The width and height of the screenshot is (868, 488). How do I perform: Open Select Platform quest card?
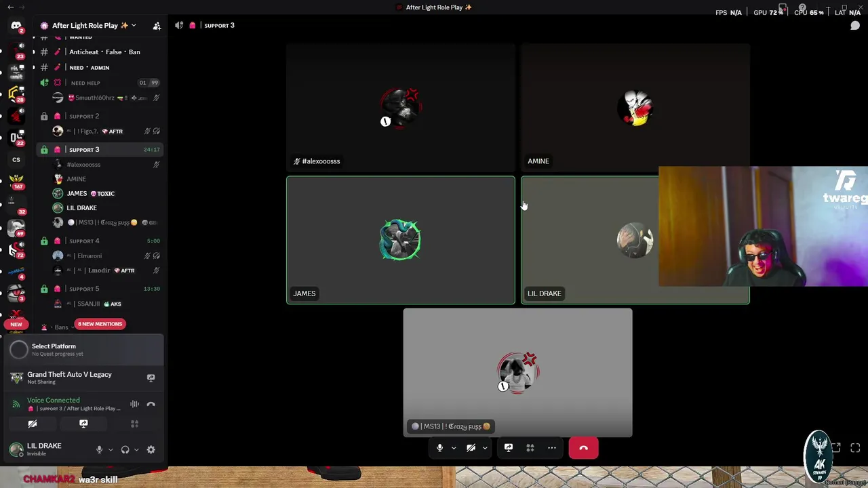pyautogui.click(x=84, y=350)
